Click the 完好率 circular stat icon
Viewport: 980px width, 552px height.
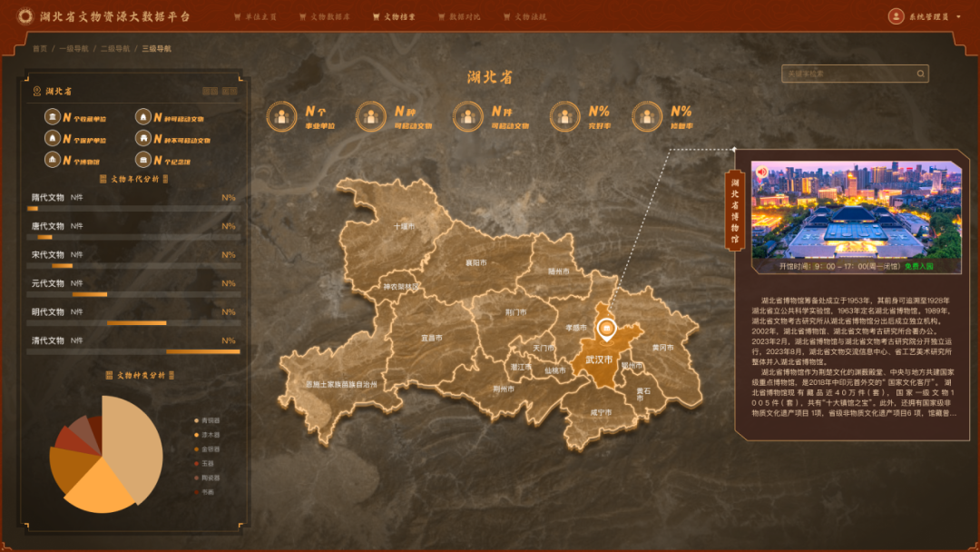tap(565, 116)
